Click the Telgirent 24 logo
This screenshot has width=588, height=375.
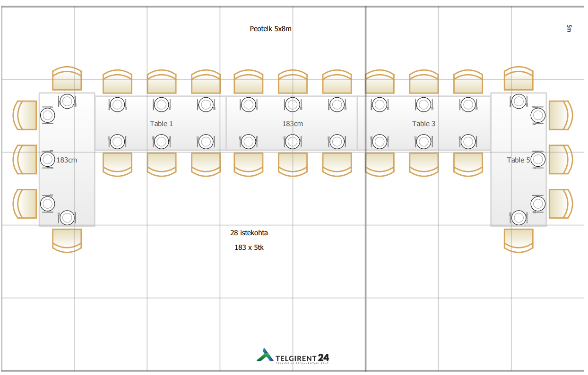[x=293, y=357]
